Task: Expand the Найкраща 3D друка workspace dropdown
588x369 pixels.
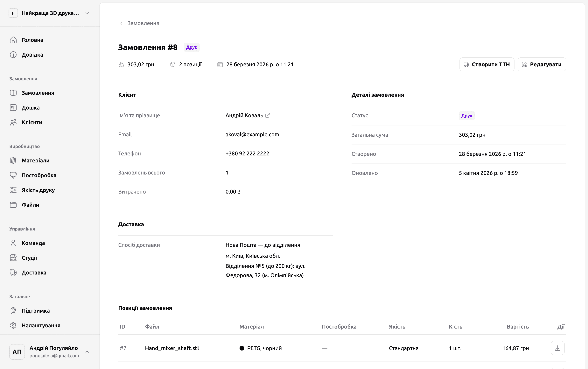Action: (87, 13)
